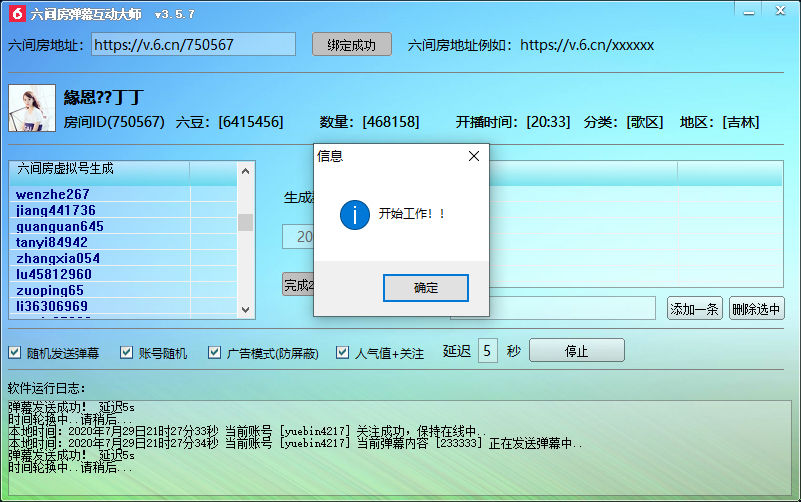Toggle 随机发送弹幕 checkbox
The width and height of the screenshot is (801, 502).
pos(15,352)
